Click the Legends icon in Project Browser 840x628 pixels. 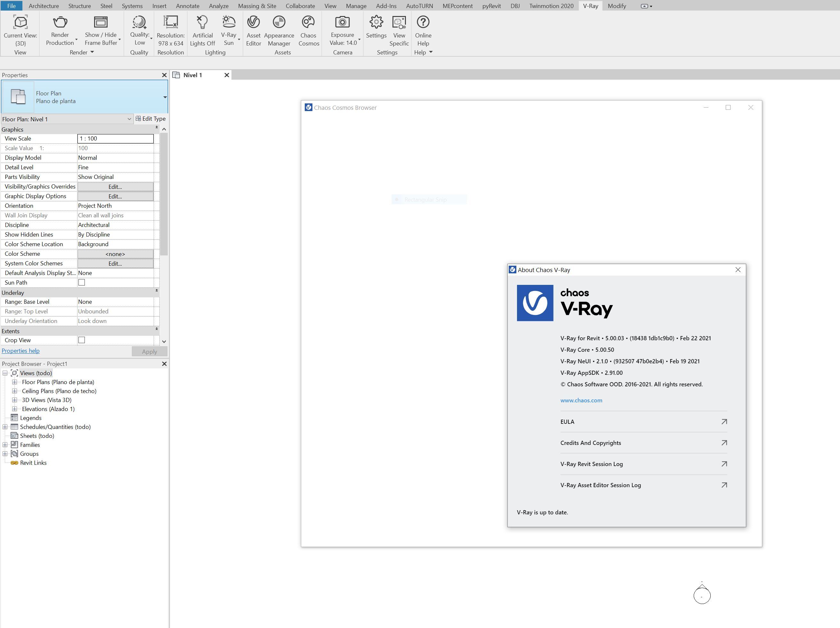14,418
